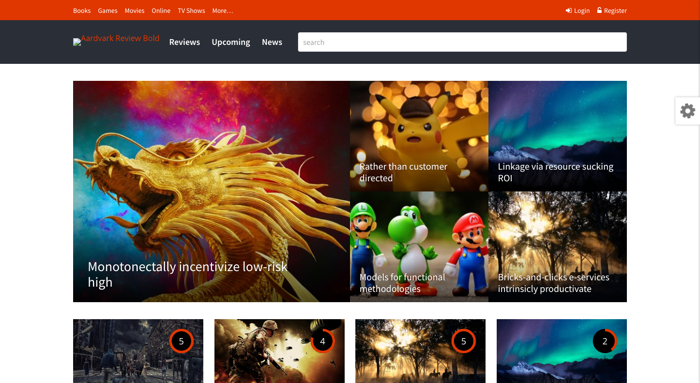
Task: Click the Login link text
Action: click(582, 11)
